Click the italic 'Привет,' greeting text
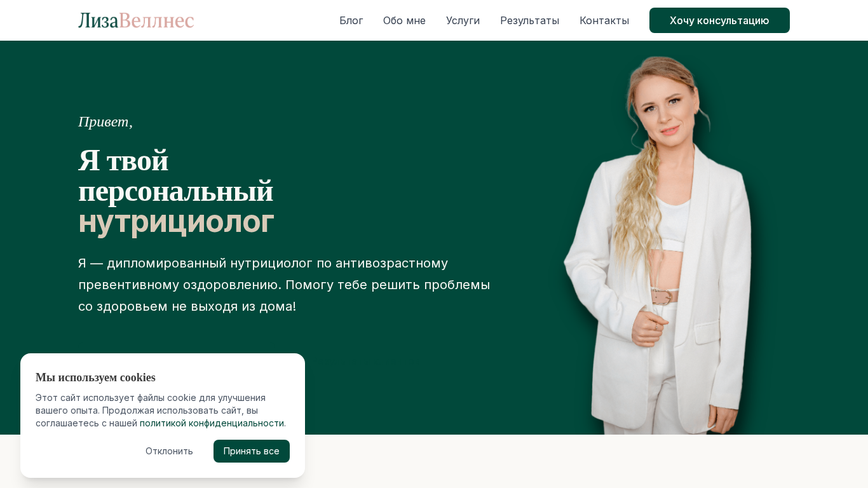Screen dimensions: 868x488 pos(105,122)
